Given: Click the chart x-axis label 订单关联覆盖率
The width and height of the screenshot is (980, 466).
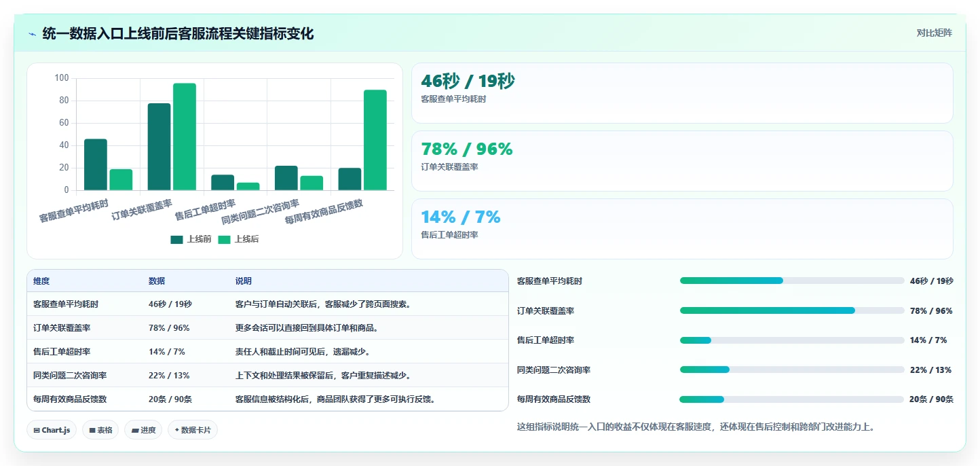Looking at the screenshot, I should point(142,210).
